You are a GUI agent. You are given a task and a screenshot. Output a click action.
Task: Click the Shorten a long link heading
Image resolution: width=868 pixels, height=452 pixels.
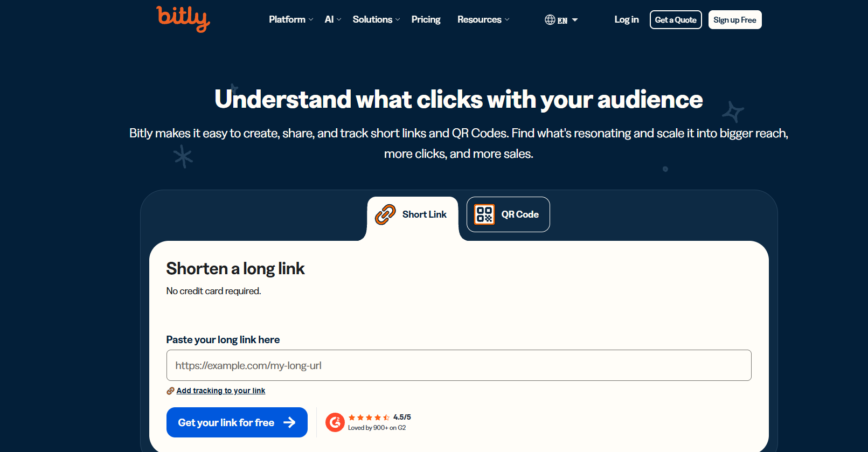click(x=235, y=268)
